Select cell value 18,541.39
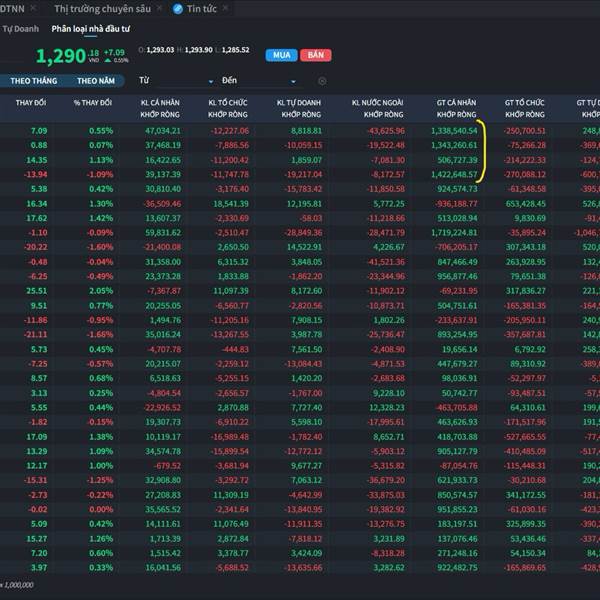Image resolution: width=600 pixels, height=600 pixels. [x=231, y=204]
